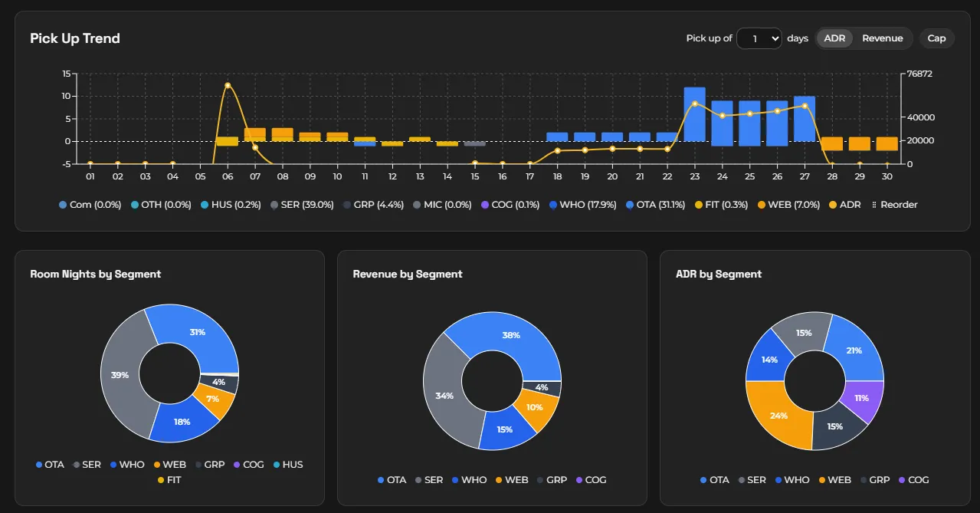Toggle WHO (17.9%) legend series

(x=583, y=205)
